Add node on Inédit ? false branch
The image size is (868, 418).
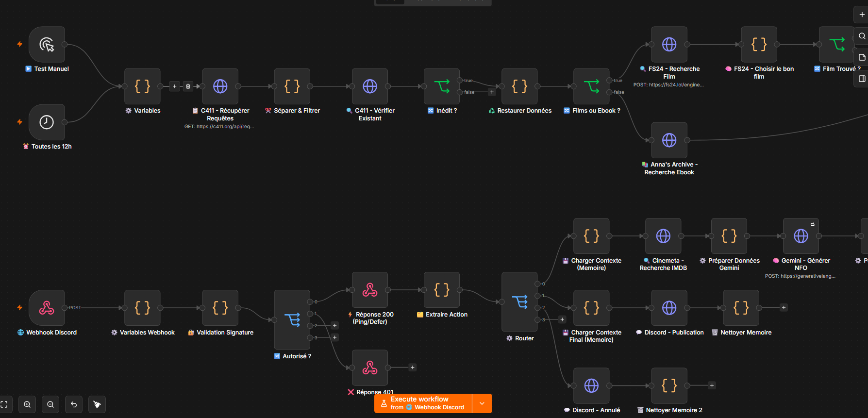pyautogui.click(x=492, y=92)
